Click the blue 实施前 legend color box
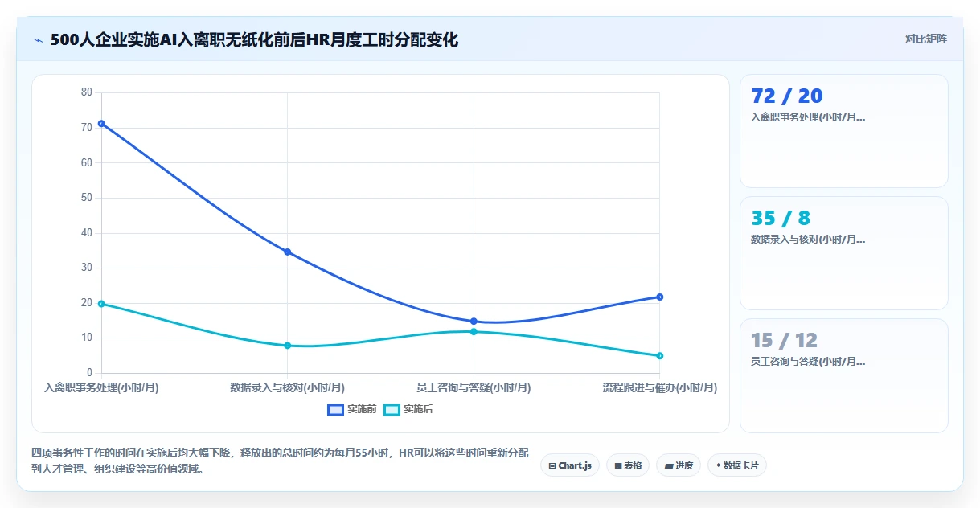 tap(336, 410)
